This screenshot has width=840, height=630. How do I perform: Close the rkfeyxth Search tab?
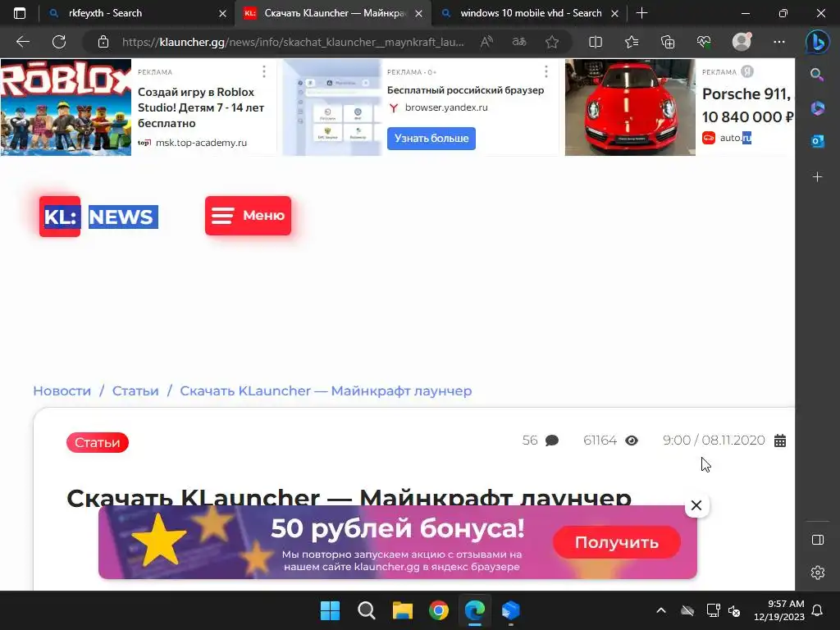pyautogui.click(x=222, y=13)
